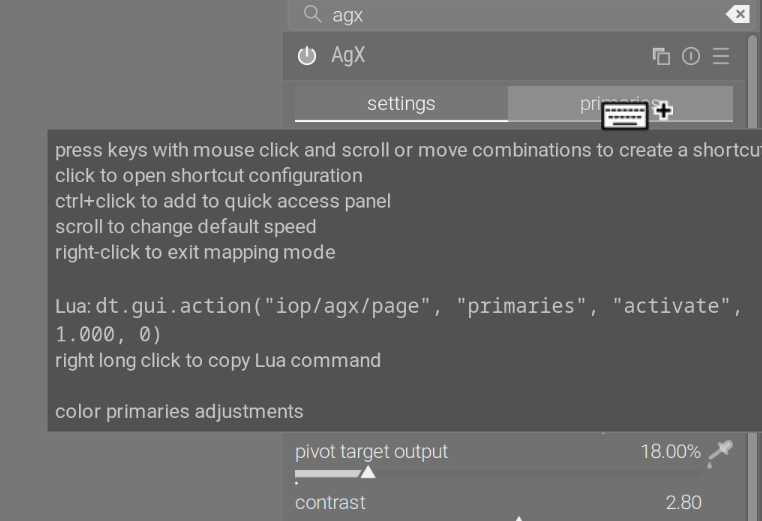This screenshot has width=762, height=521.
Task: Reset AgX module parameters
Action: click(x=691, y=57)
